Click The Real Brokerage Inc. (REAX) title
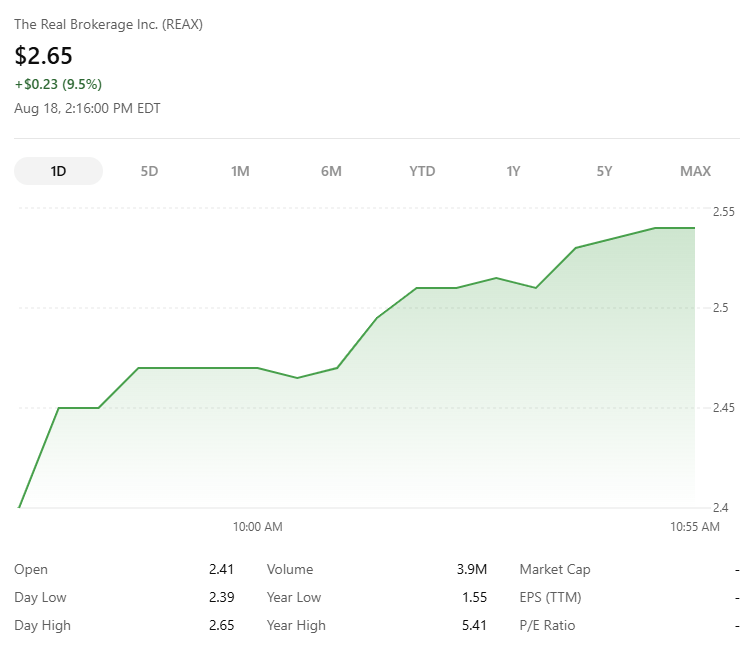The width and height of the screenshot is (750, 649). [x=109, y=24]
